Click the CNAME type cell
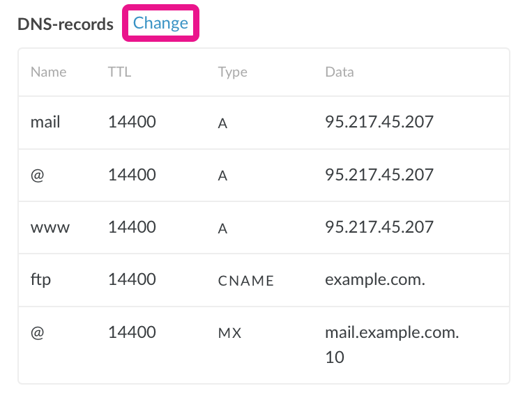The image size is (532, 402). [x=246, y=281]
